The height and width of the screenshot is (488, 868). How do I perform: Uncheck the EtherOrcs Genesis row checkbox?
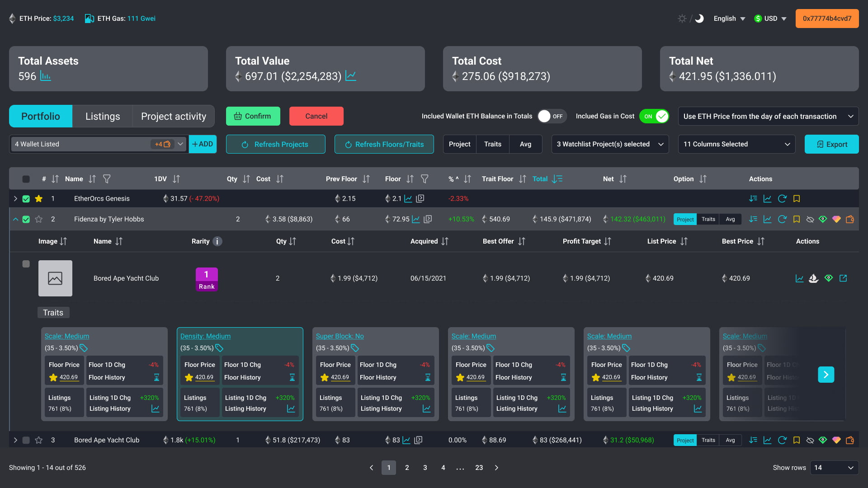pos(26,199)
